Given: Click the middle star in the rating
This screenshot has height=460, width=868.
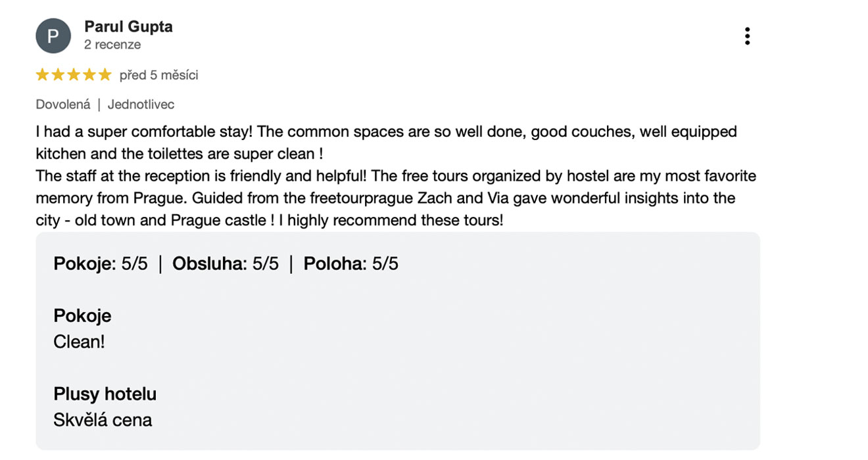Looking at the screenshot, I should click(74, 75).
